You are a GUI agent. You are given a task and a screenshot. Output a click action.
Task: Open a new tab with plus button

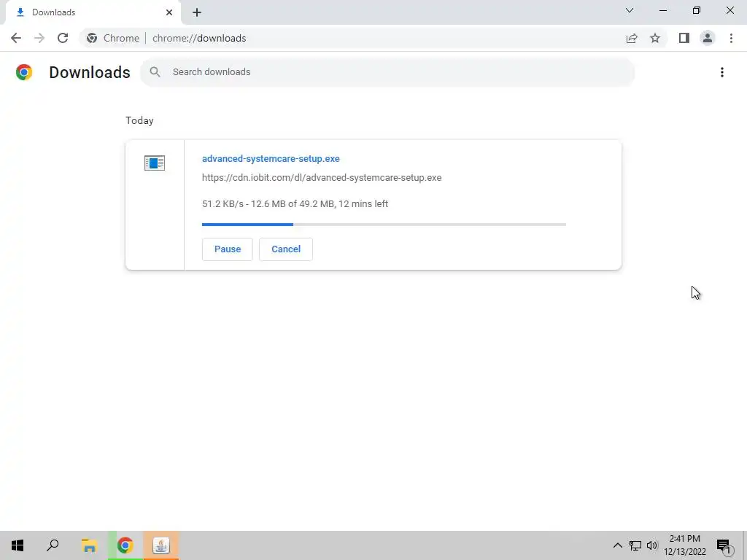click(197, 12)
